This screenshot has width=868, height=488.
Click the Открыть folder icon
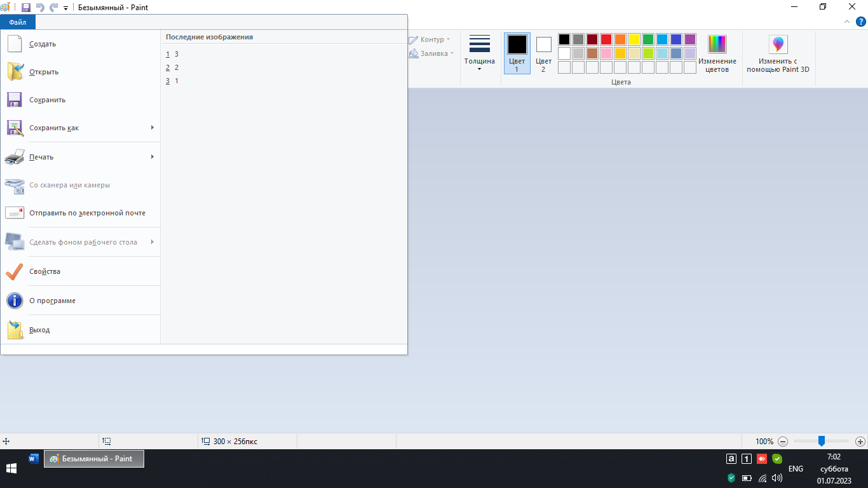tap(15, 72)
